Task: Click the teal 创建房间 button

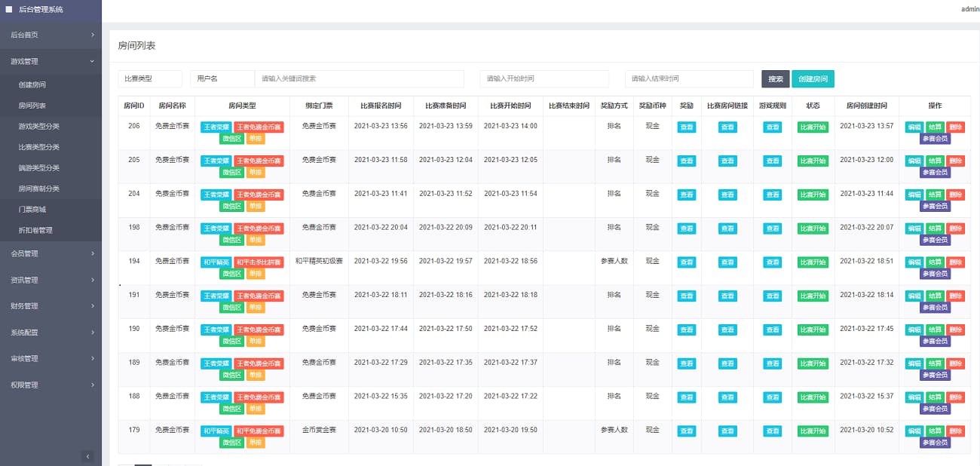Action: [813, 79]
